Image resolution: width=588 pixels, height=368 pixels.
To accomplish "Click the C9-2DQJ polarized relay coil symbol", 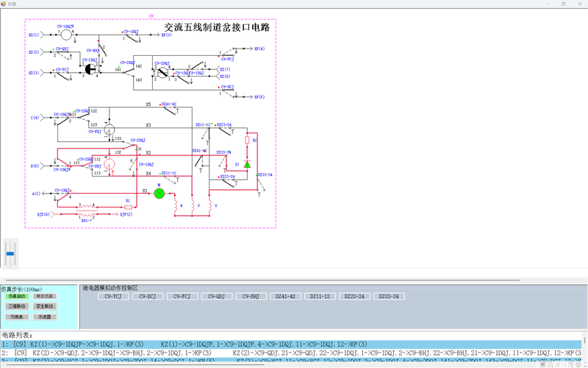I will coord(162,73).
